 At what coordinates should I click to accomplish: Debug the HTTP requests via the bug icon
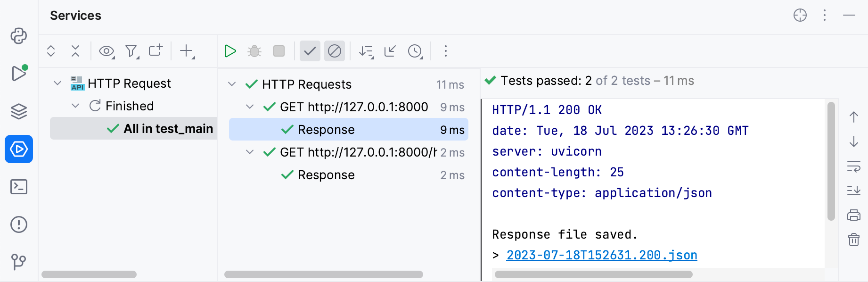pos(254,51)
